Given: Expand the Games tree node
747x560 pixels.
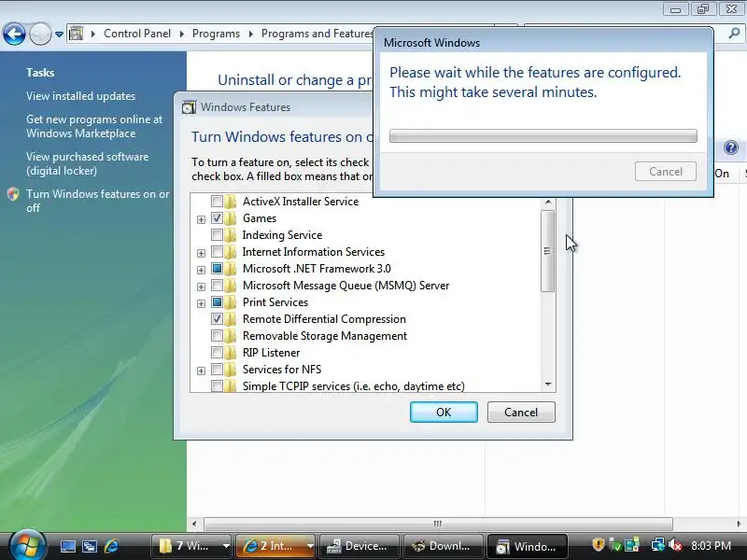Looking at the screenshot, I should click(201, 219).
